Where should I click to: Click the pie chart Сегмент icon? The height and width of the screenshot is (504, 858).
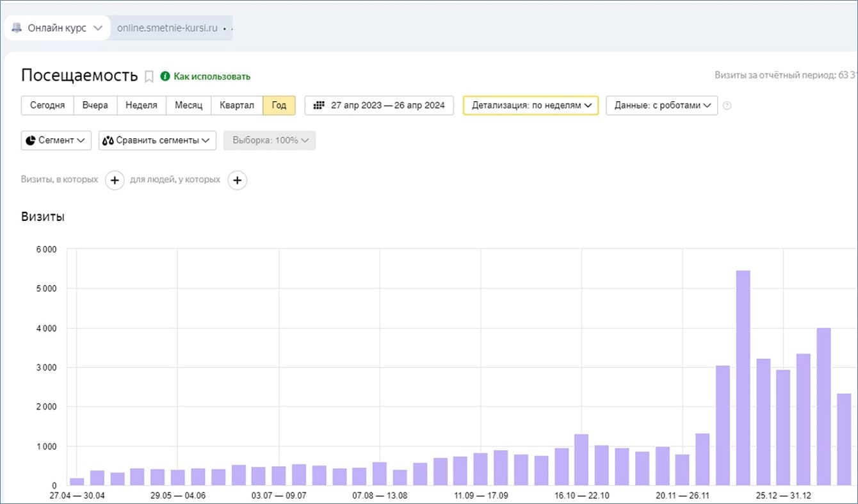coord(31,140)
